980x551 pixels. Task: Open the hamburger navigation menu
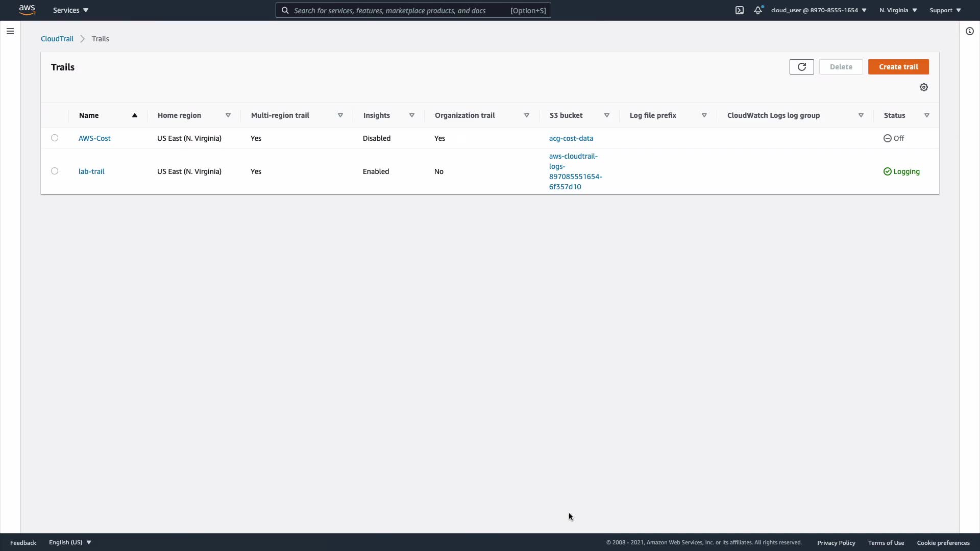point(10,31)
